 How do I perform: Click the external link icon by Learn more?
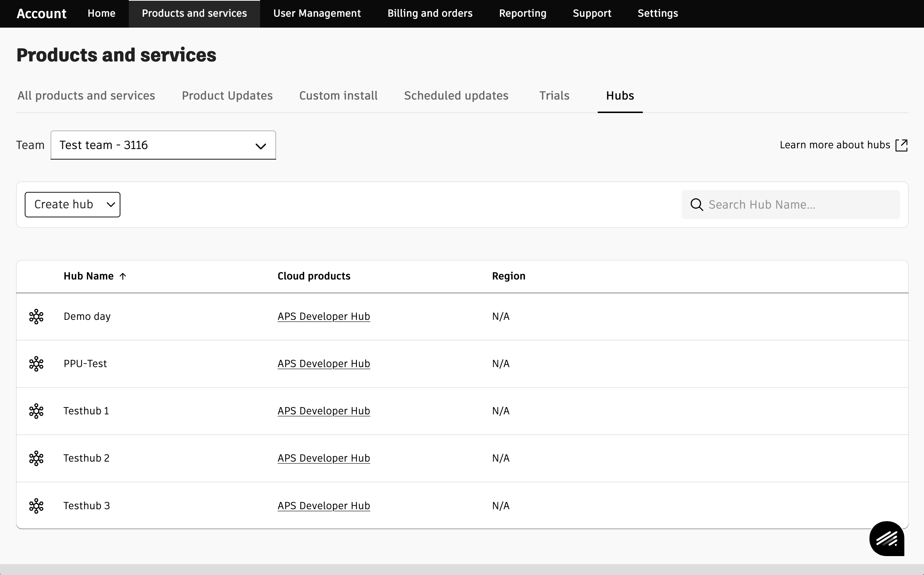coord(901,145)
